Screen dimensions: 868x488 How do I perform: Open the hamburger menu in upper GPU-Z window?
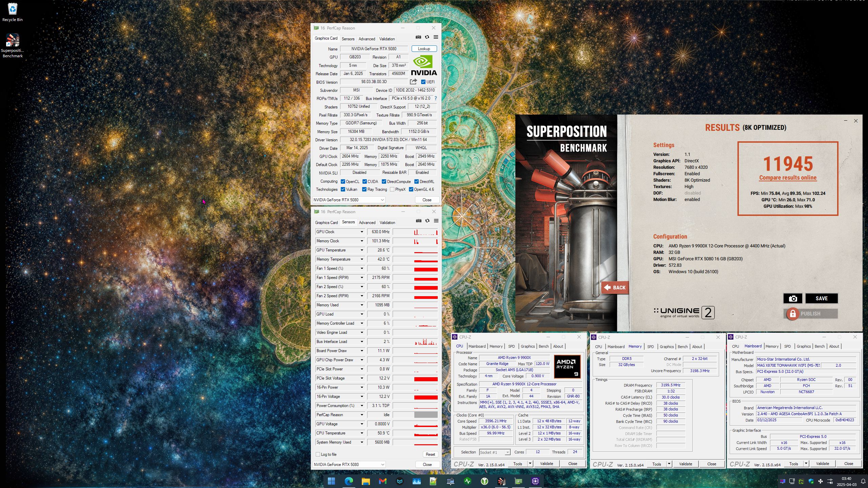(436, 37)
